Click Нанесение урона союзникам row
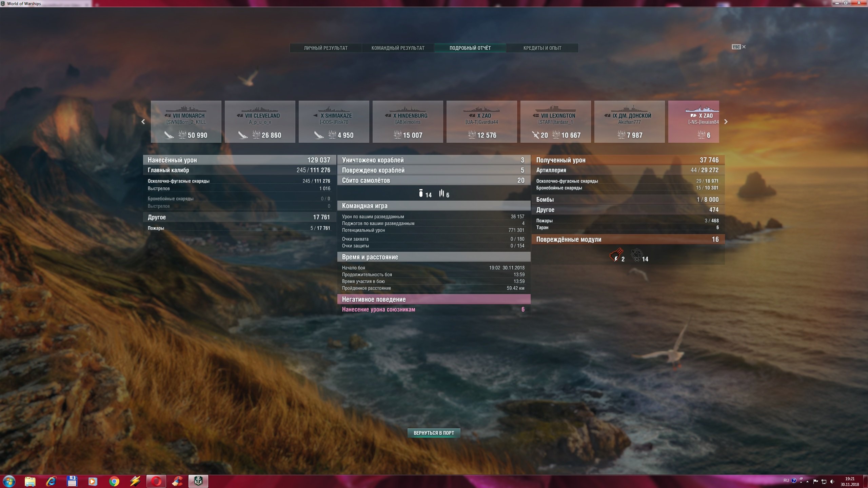 point(434,309)
